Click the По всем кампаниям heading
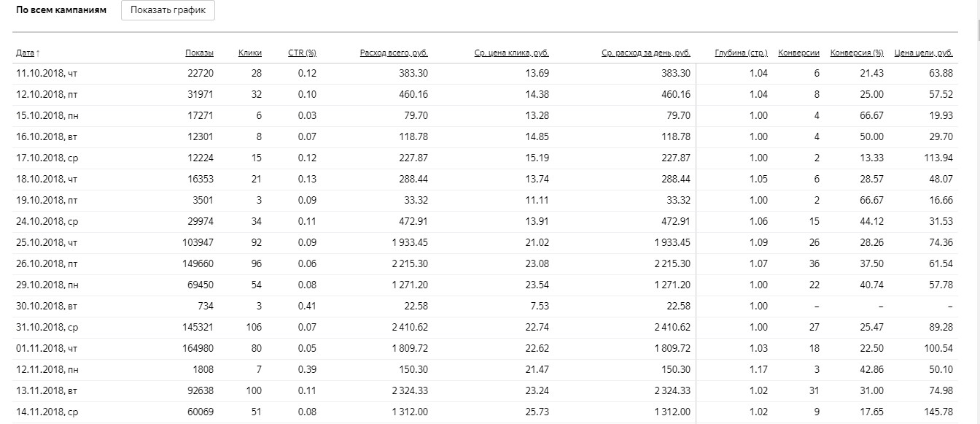This screenshot has width=980, height=424. click(61, 10)
